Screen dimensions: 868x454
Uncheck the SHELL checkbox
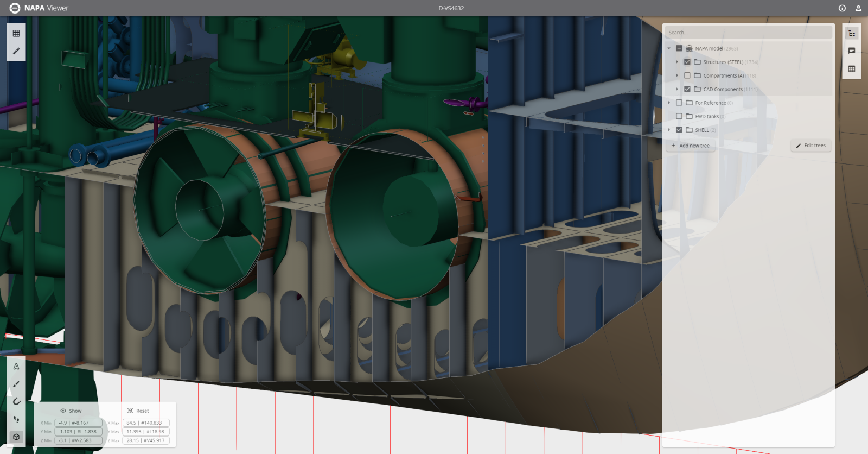point(679,130)
